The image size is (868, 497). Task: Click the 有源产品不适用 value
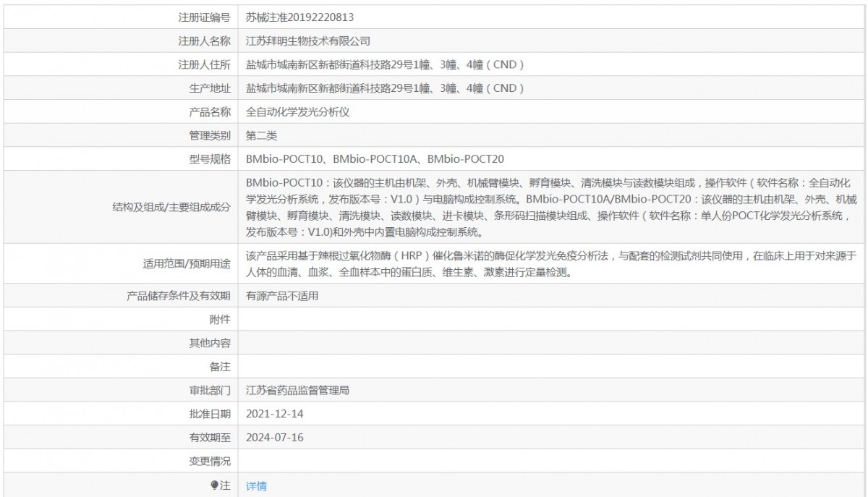coord(282,296)
